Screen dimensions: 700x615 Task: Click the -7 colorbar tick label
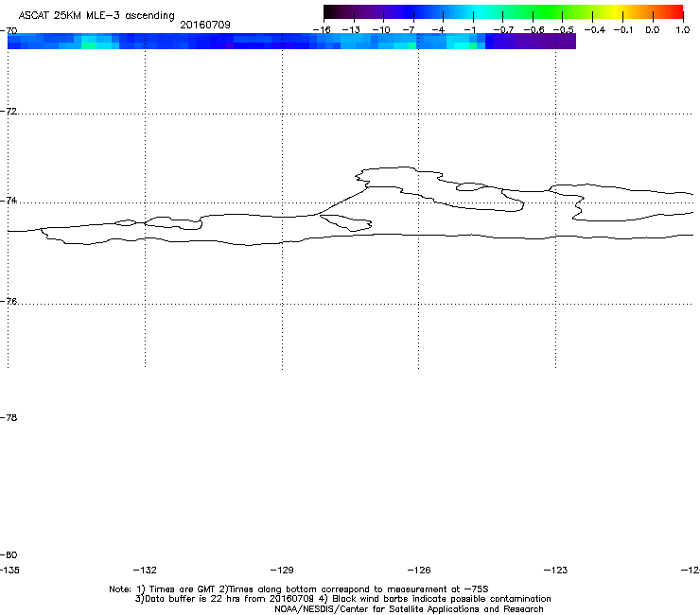pos(409,30)
